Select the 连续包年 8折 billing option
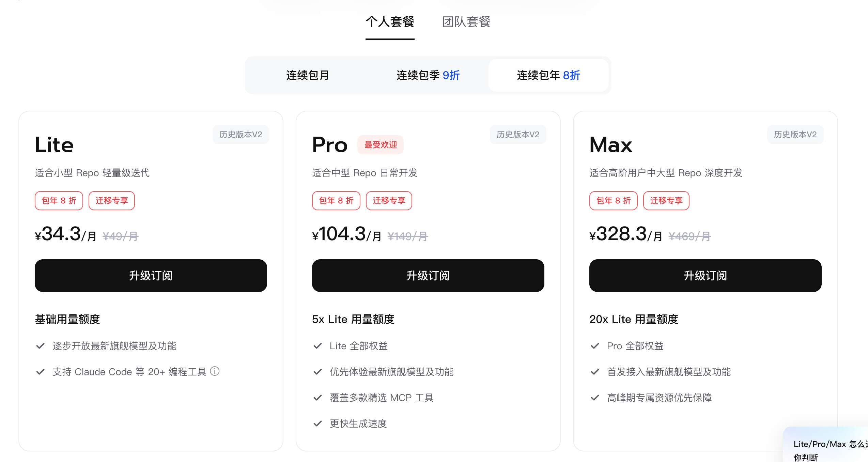 (x=548, y=75)
